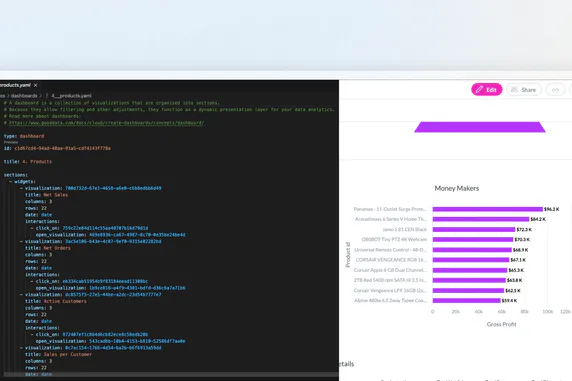Viewport: 572px width, 381px height.
Task: Click the click_on id starting 759c22e
Action: tap(105, 228)
